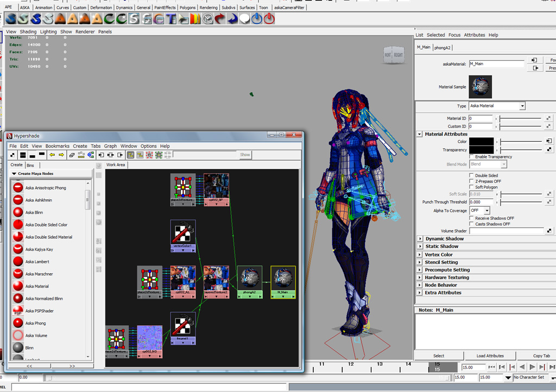Check Receive Shadows OFF option
The width and height of the screenshot is (556, 392).
coord(471,218)
